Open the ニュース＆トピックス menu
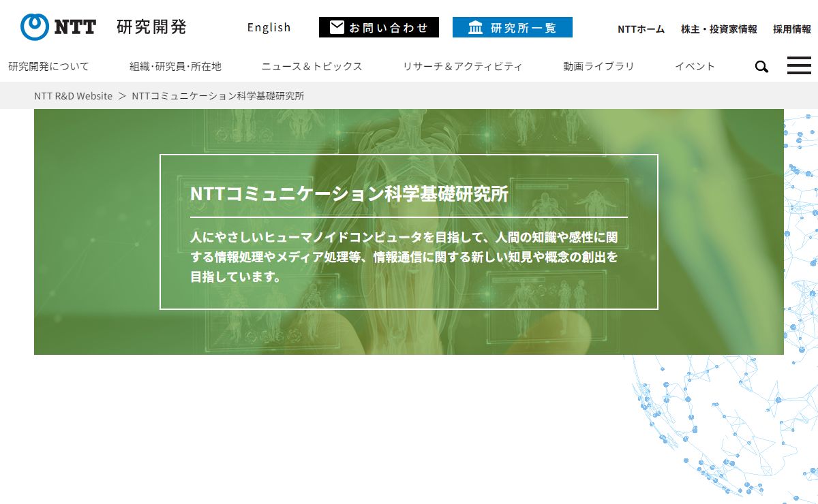 tap(312, 66)
